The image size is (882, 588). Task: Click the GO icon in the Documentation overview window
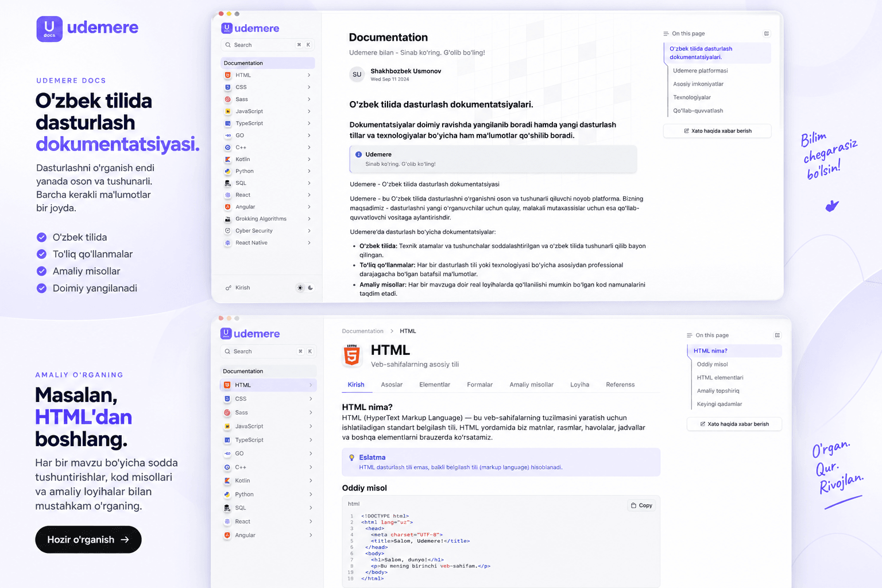228,136
